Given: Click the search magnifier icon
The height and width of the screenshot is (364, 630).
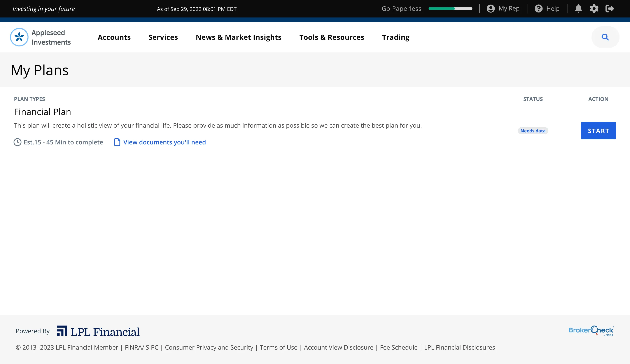Looking at the screenshot, I should (x=605, y=37).
